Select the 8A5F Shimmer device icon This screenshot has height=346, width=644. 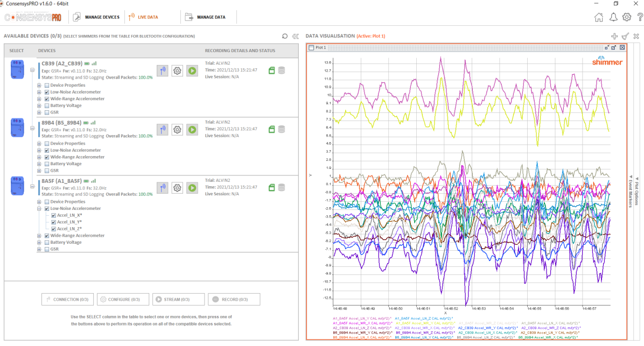click(x=17, y=186)
